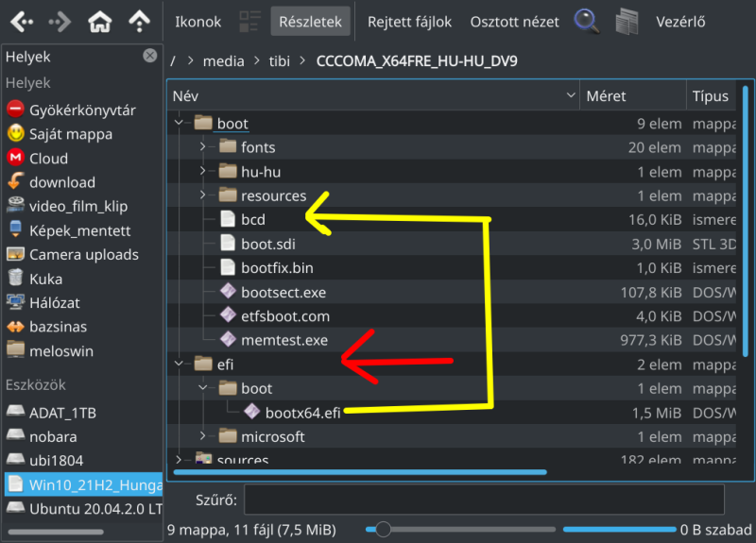Viewport: 756px width, 543px height.
Task: Switch to Ikonok view
Action: tap(198, 22)
